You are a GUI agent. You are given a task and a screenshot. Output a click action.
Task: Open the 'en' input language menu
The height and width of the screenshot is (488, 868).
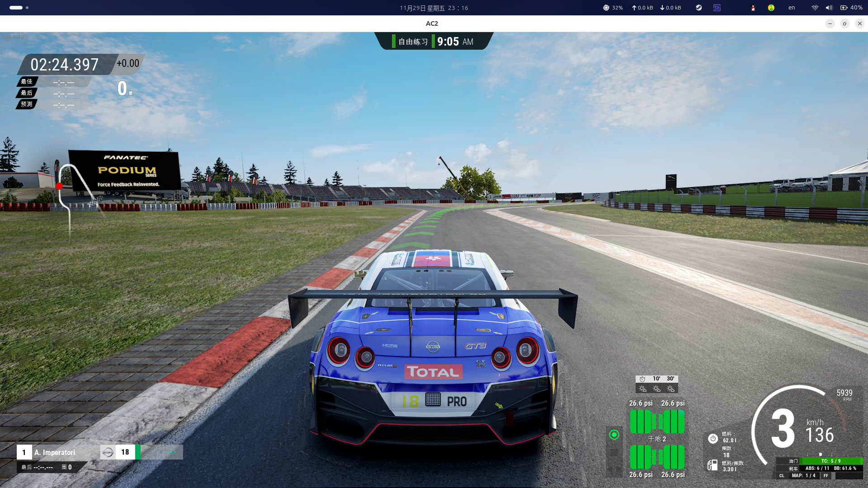pyautogui.click(x=792, y=8)
